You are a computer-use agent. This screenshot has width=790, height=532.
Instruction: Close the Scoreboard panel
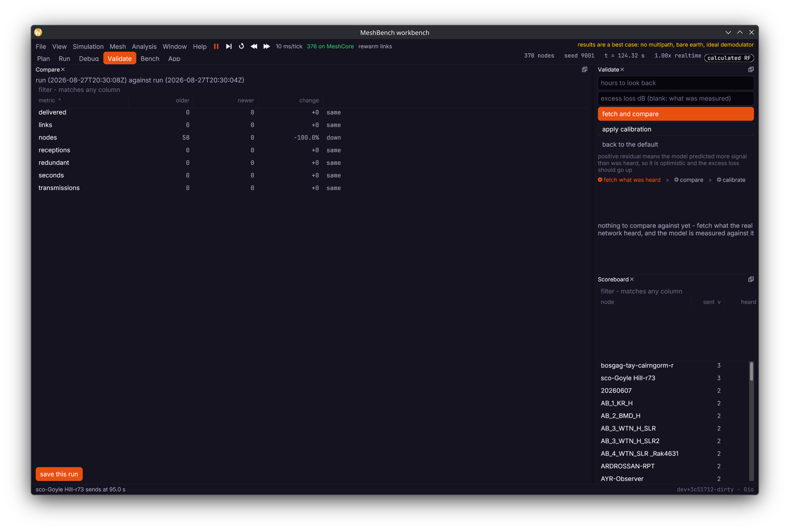[632, 279]
